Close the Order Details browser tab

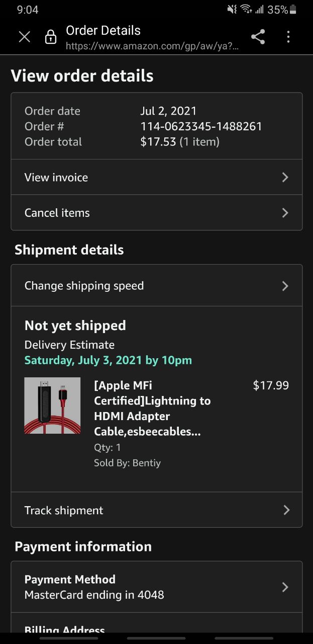(x=24, y=37)
